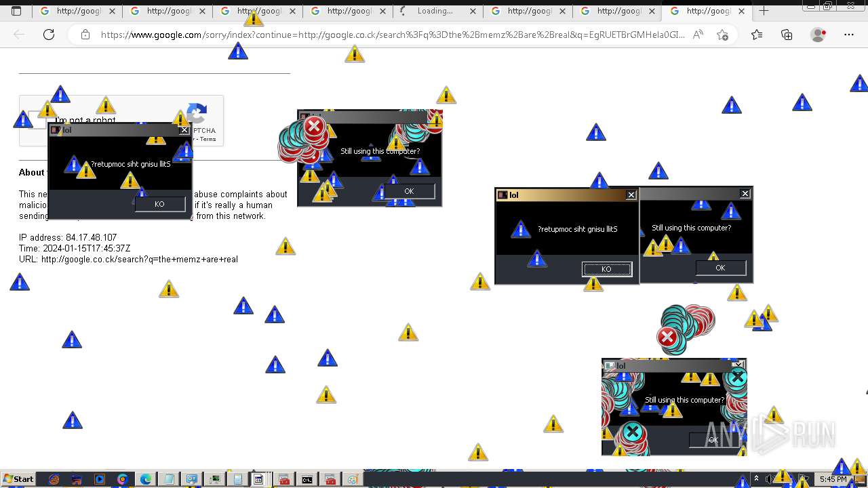868x488 pixels.
Task: Show hidden tray icons arrow
Action: [x=756, y=479]
